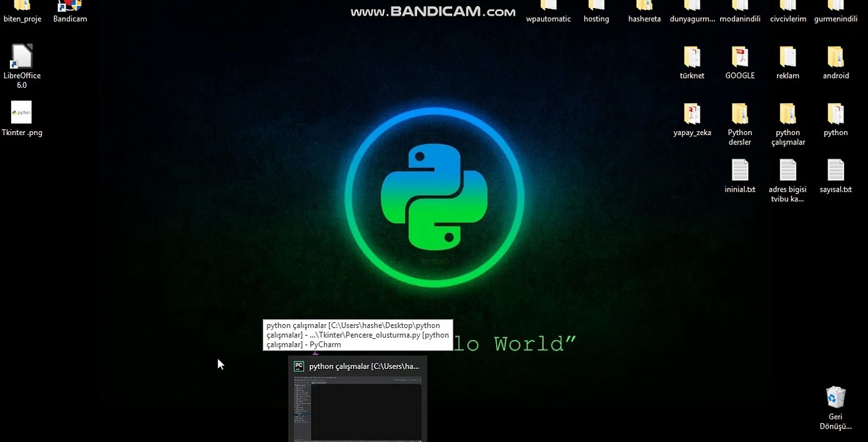Select the dunyagurm... folder
Image resolution: width=868 pixels, height=442 pixels.
692,12
